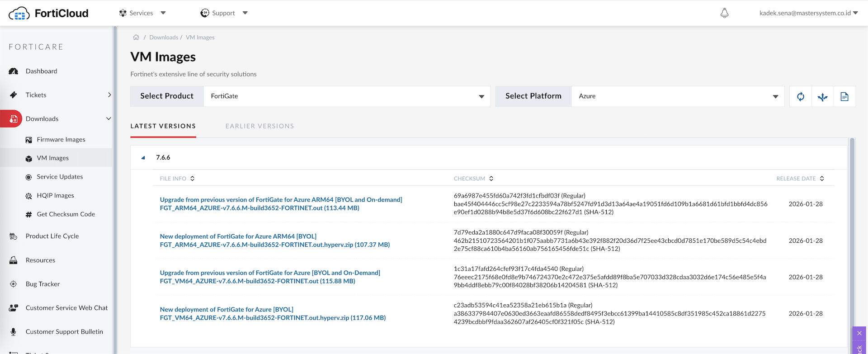
Task: Open the Services menu in top bar
Action: coord(142,13)
